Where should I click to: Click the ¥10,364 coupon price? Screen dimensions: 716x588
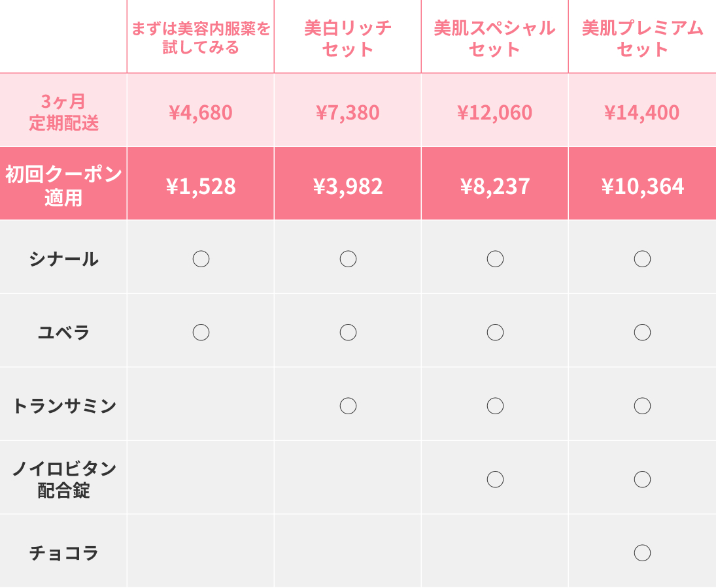(642, 186)
